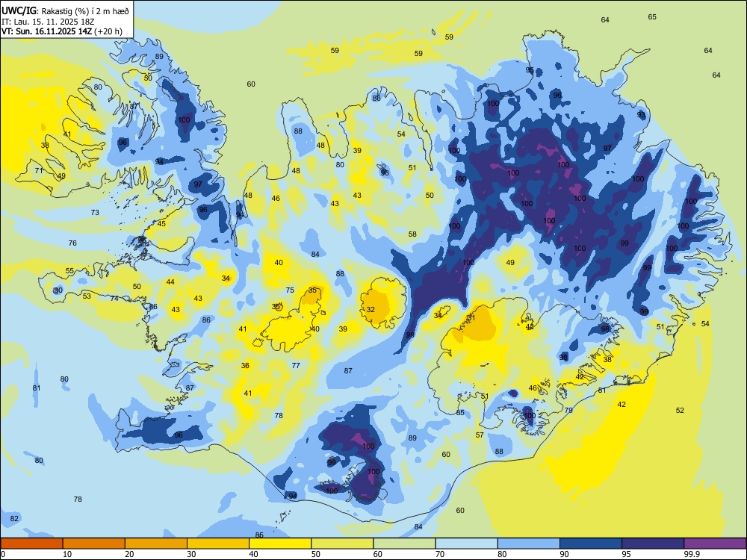Viewport: 747px width, 560px height.
Task: Click the 20–30 light orange legend swatch
Action: tap(156, 544)
